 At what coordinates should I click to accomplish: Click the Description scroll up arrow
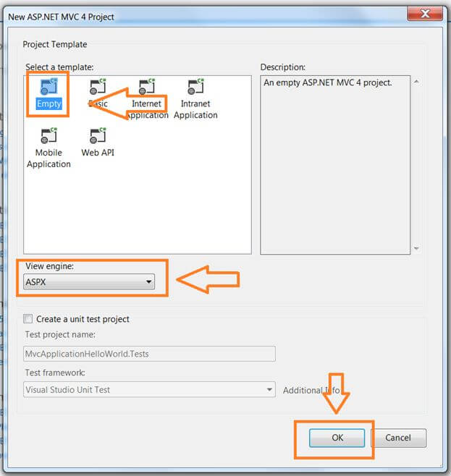coord(416,81)
